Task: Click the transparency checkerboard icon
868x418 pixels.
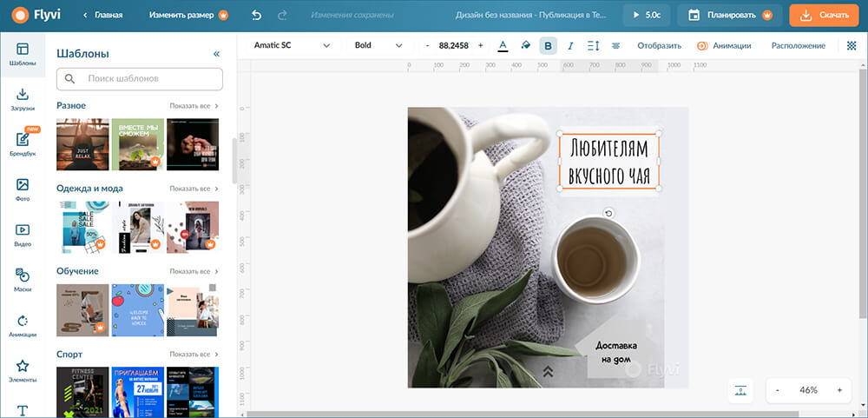Action: pos(852,45)
